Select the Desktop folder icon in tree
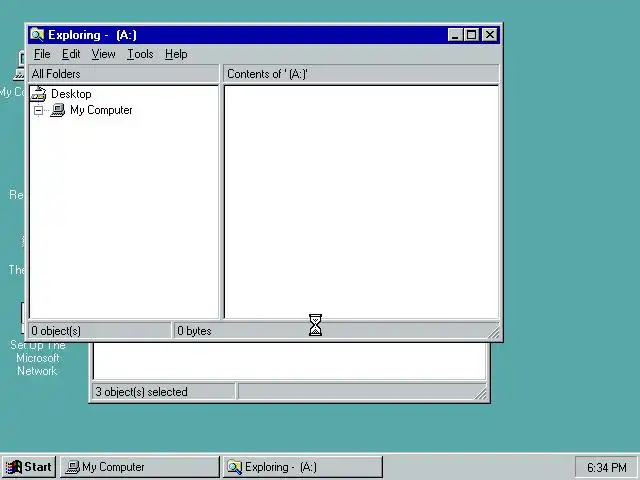The height and width of the screenshot is (480, 640). 39,94
